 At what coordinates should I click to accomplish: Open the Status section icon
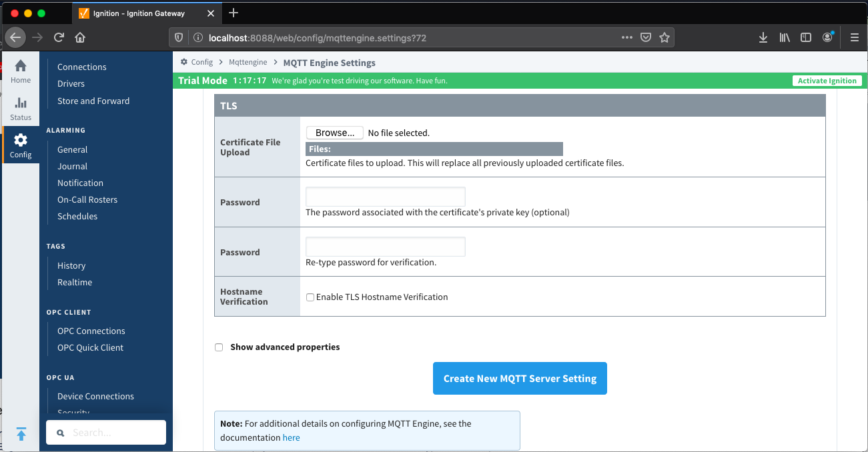(21, 103)
